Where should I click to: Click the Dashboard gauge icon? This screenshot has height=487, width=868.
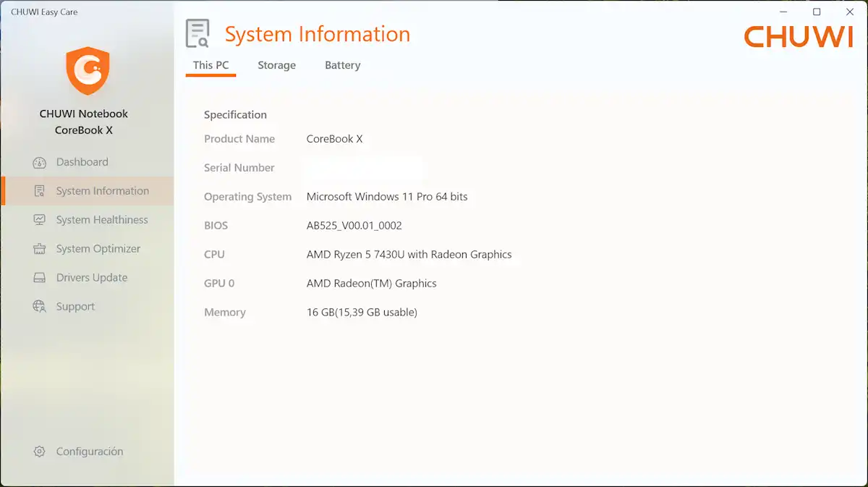point(40,163)
